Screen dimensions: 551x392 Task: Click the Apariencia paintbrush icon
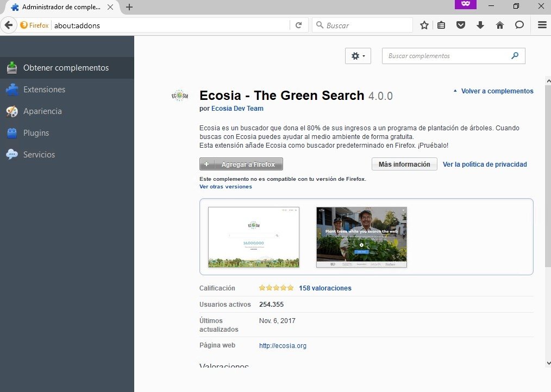coord(12,111)
